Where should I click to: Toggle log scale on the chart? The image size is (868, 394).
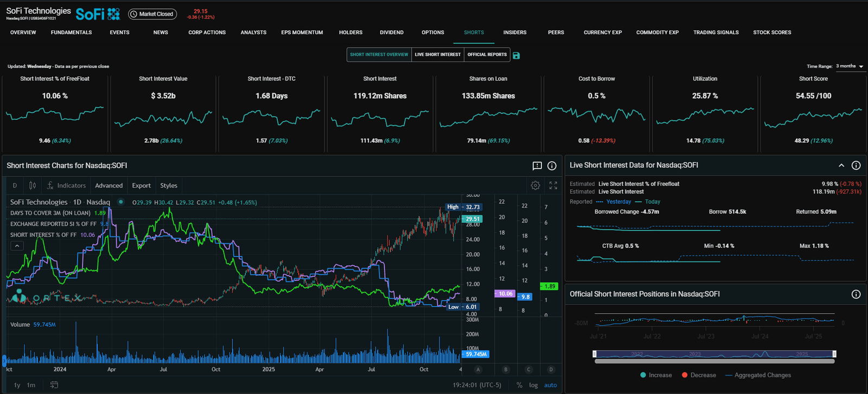tap(533, 385)
